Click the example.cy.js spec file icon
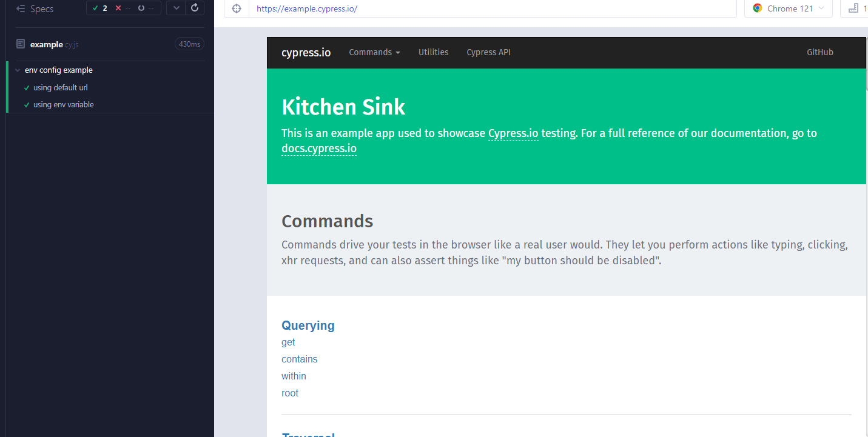 click(x=21, y=44)
